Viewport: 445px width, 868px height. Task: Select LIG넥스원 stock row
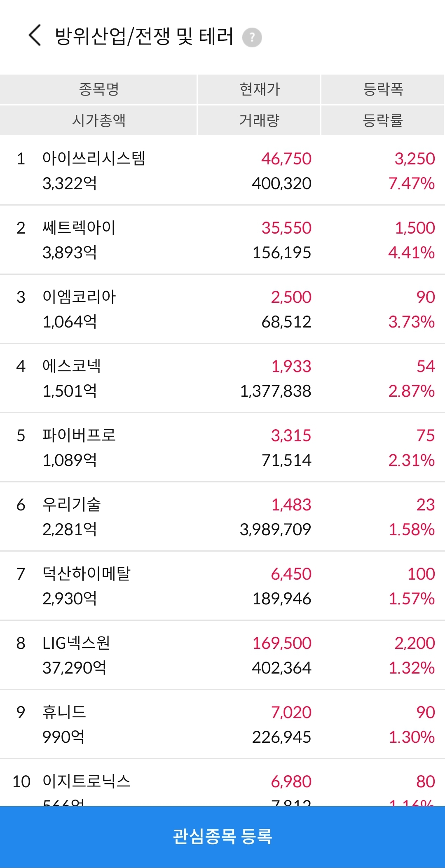222,655
